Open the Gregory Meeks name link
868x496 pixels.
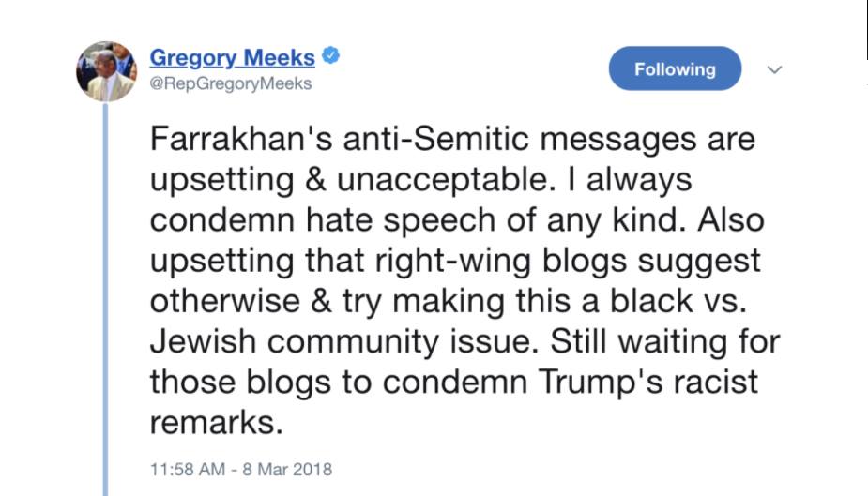(x=232, y=57)
